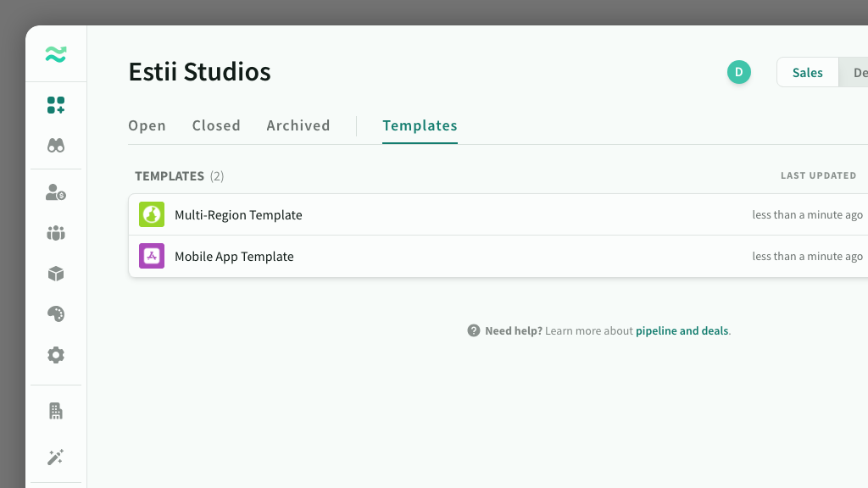Screen dimensions: 868x488
Task: Open the Multi-Region Template row
Action: pos(238,215)
